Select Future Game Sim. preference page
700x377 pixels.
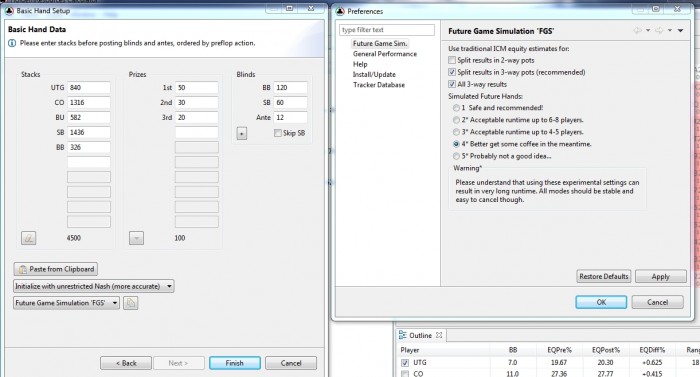click(x=380, y=43)
